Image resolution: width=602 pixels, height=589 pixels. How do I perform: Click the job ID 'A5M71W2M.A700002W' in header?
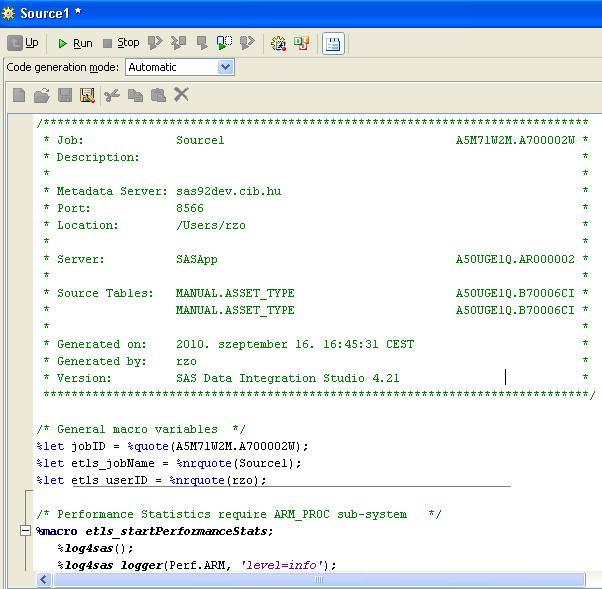pos(515,140)
